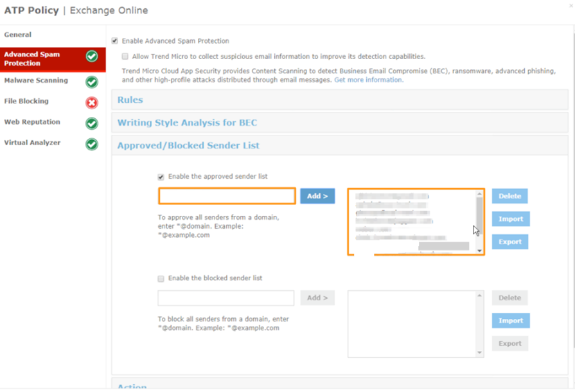Click green check icon beside Malware Scanning
This screenshot has height=392, width=575.
coord(92,82)
